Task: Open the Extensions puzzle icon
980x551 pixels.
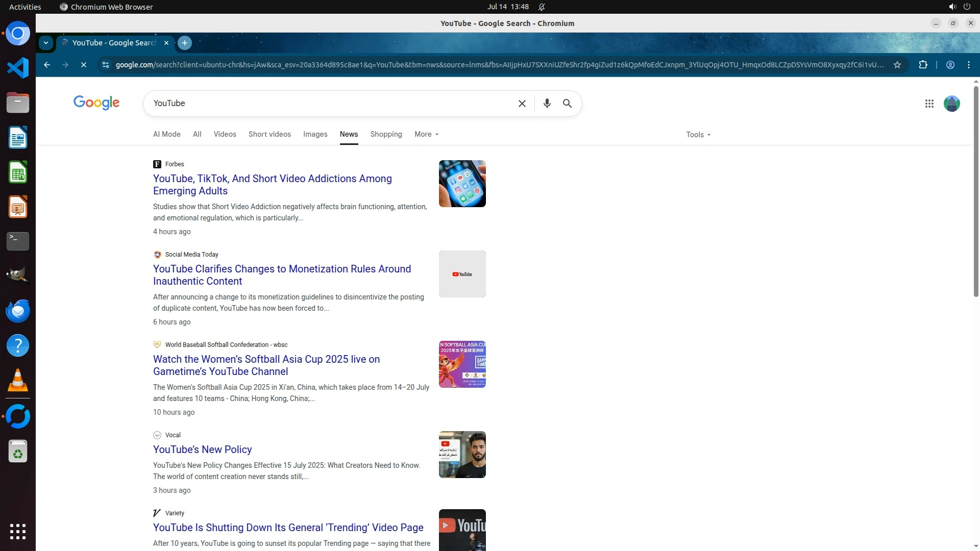Action: [x=923, y=65]
